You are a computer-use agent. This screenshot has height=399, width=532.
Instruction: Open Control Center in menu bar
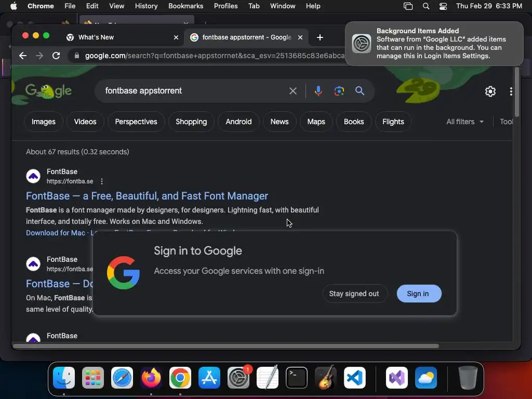coord(443,6)
